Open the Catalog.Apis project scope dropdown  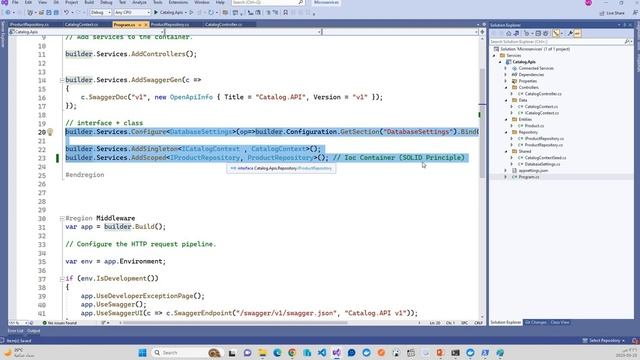click(x=86, y=32)
